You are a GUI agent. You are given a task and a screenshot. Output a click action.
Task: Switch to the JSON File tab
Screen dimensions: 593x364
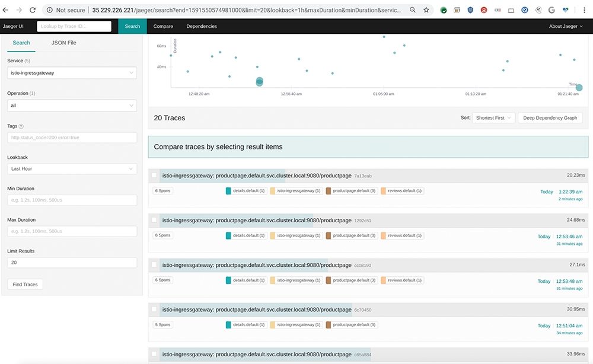click(x=63, y=43)
